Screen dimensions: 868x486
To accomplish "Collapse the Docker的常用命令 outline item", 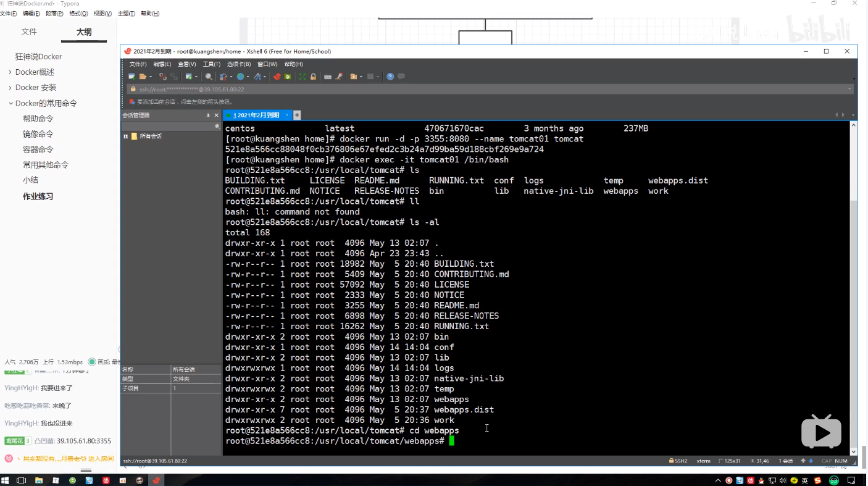I will 10,103.
